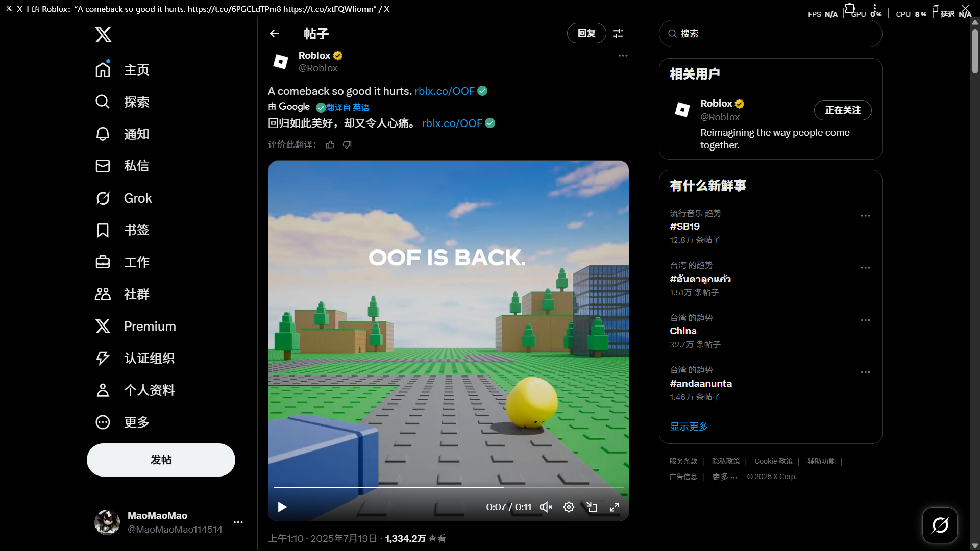Click the Post (发帖) button
Image resolution: width=980 pixels, height=551 pixels.
pos(161,460)
